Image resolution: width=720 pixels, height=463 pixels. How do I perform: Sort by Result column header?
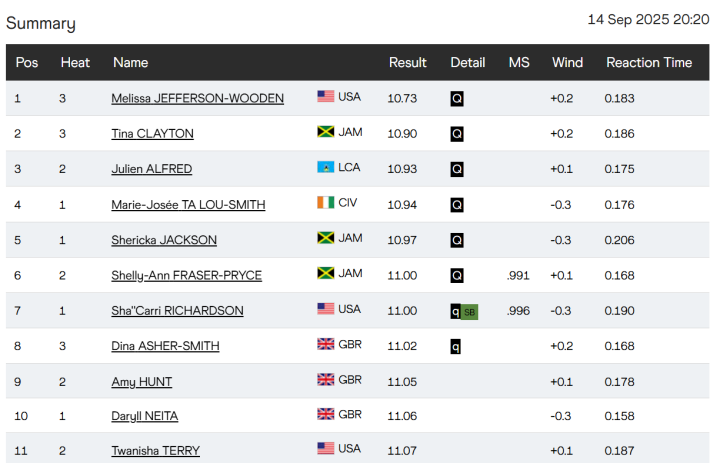coord(407,62)
